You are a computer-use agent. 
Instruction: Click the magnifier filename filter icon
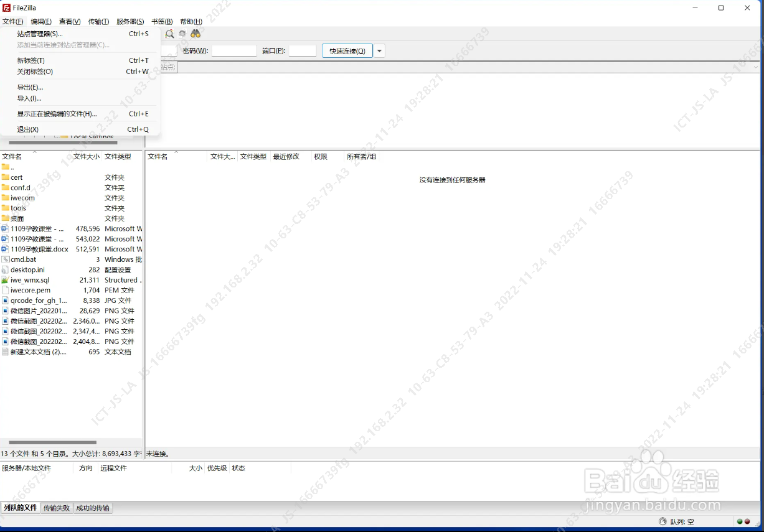point(169,34)
